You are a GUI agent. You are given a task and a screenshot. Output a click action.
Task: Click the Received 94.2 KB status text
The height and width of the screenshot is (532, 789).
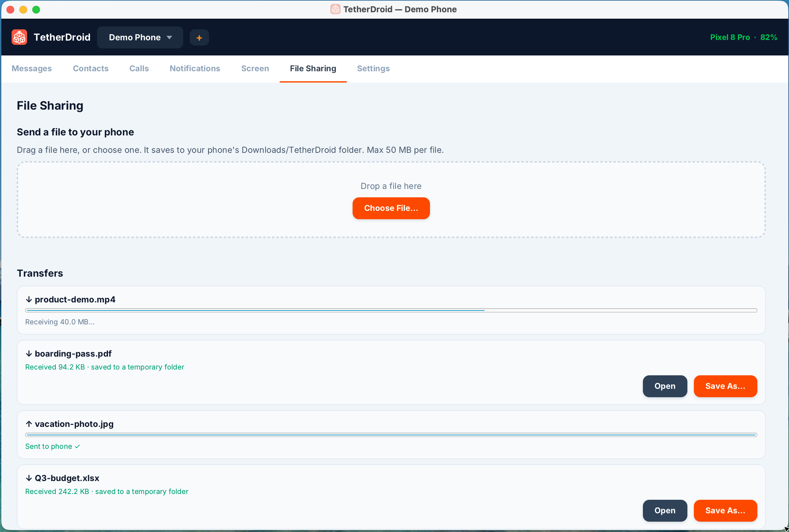point(105,367)
